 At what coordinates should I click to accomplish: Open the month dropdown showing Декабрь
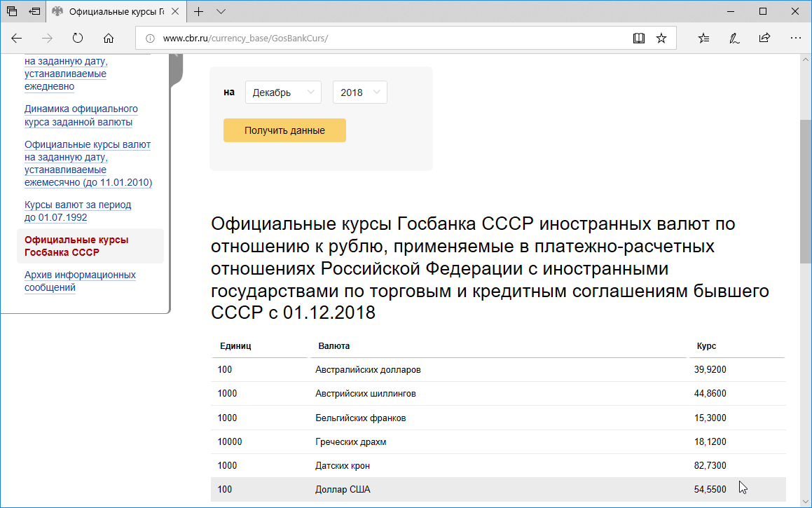coord(282,92)
